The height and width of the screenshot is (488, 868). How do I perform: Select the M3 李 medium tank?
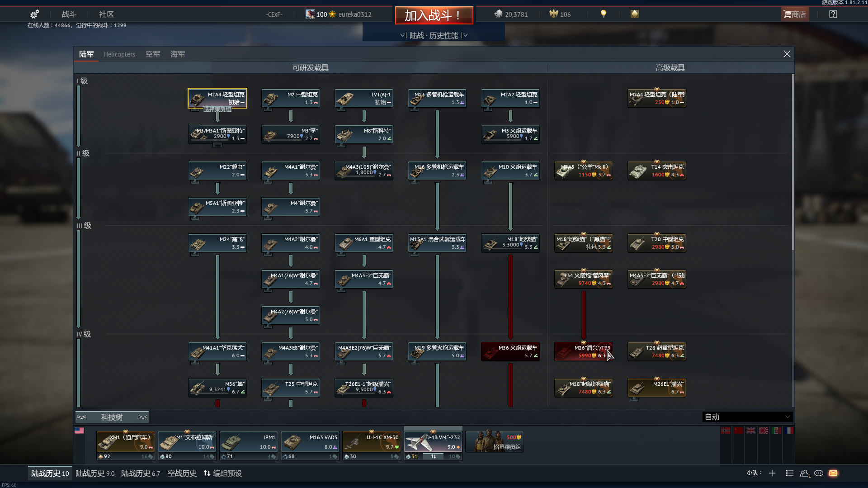[291, 134]
